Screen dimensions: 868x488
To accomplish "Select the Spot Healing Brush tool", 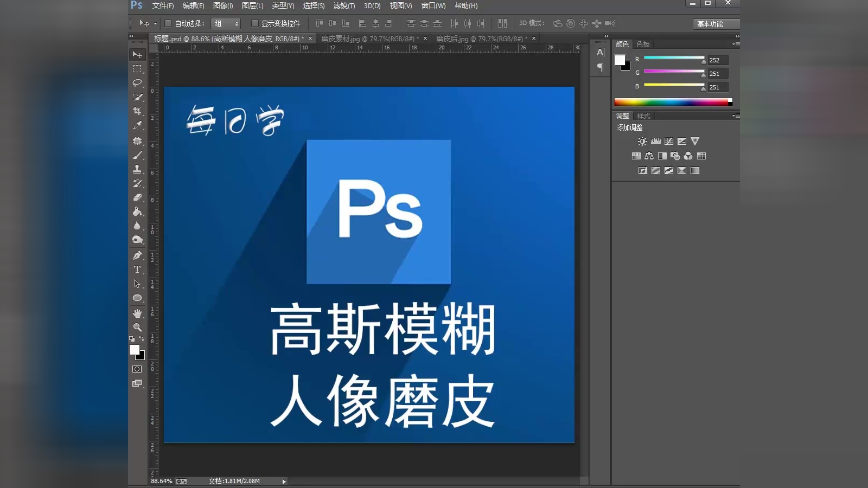I will 137,141.
